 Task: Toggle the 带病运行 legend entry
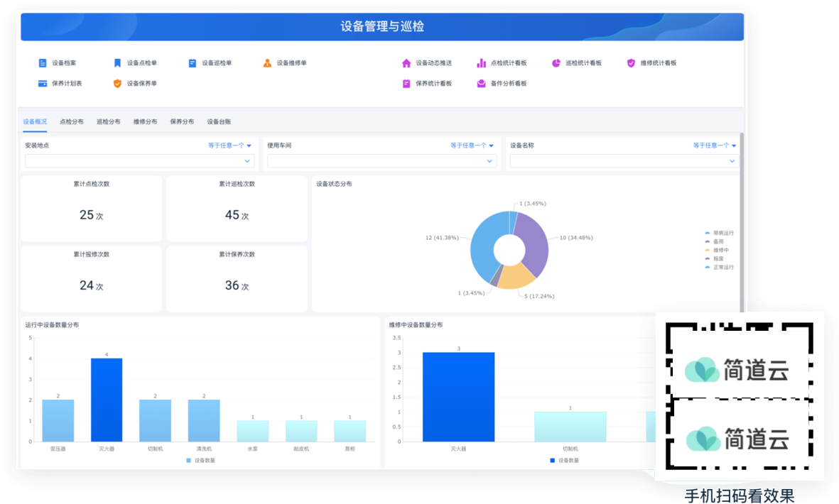(719, 233)
